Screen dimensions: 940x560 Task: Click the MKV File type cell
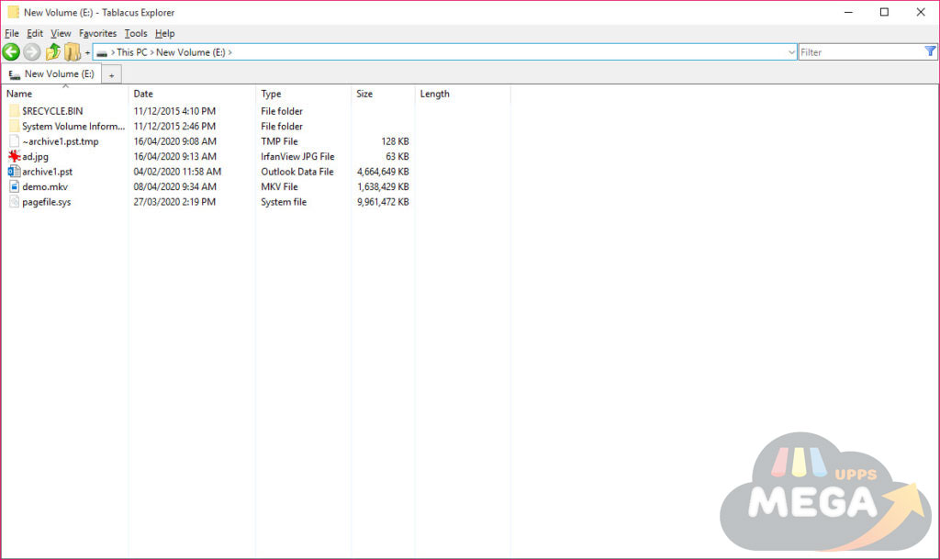279,186
